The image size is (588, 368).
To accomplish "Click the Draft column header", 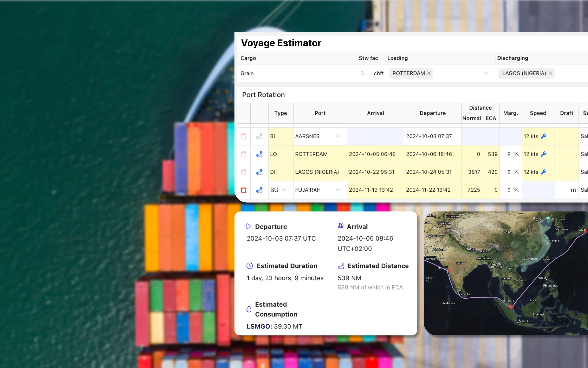I will click(x=566, y=113).
